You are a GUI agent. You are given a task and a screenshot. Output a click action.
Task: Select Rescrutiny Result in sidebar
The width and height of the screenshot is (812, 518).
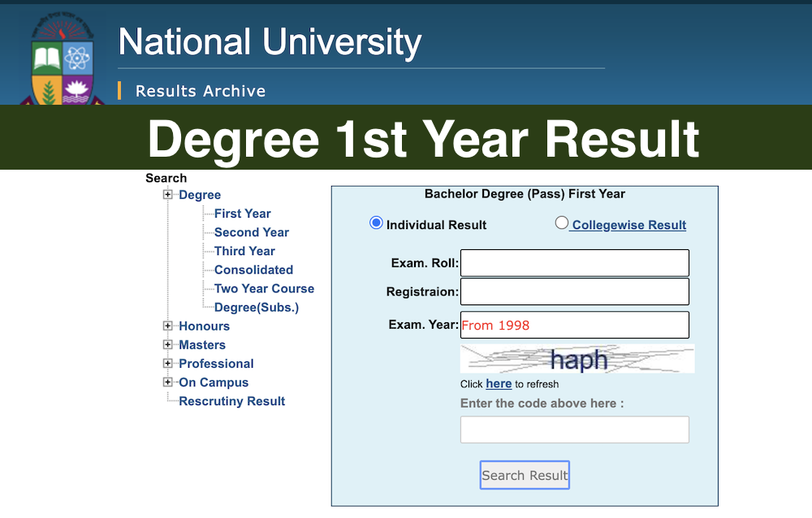(x=231, y=401)
